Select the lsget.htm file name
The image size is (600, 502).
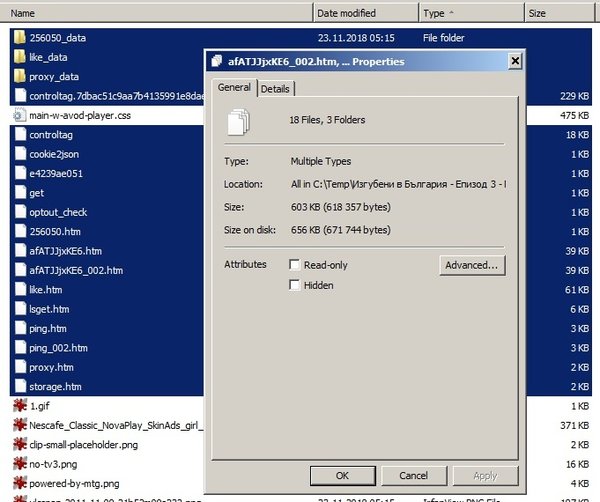pos(49,309)
